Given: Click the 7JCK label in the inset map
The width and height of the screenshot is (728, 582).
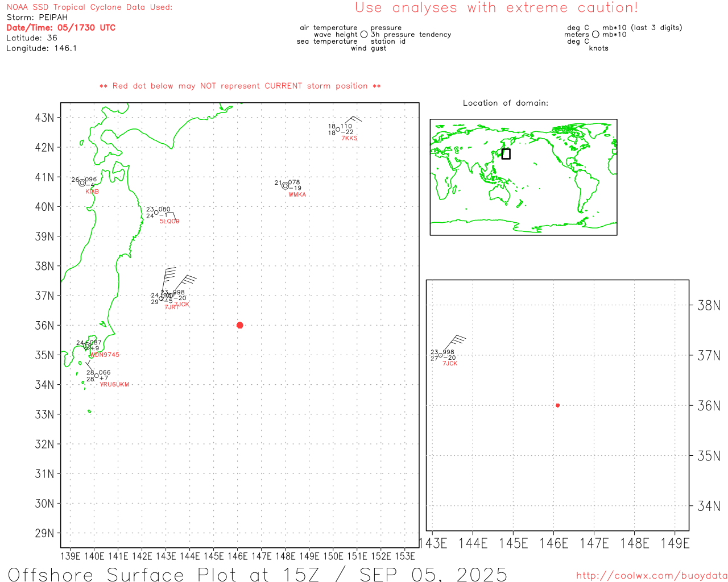Looking at the screenshot, I should 450,364.
